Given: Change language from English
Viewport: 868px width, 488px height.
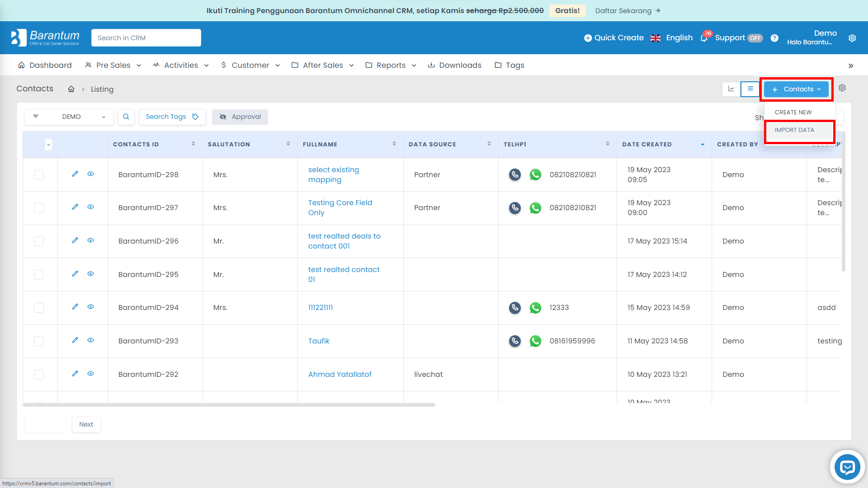Looking at the screenshot, I should pos(671,38).
